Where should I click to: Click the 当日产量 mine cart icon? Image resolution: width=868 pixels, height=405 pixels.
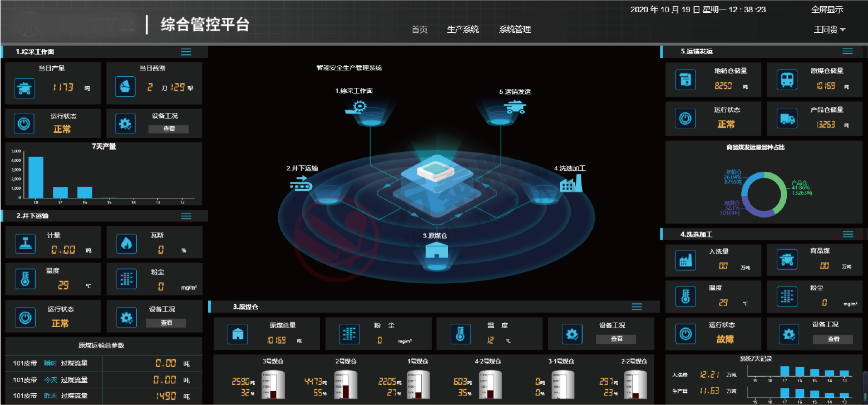(24, 88)
